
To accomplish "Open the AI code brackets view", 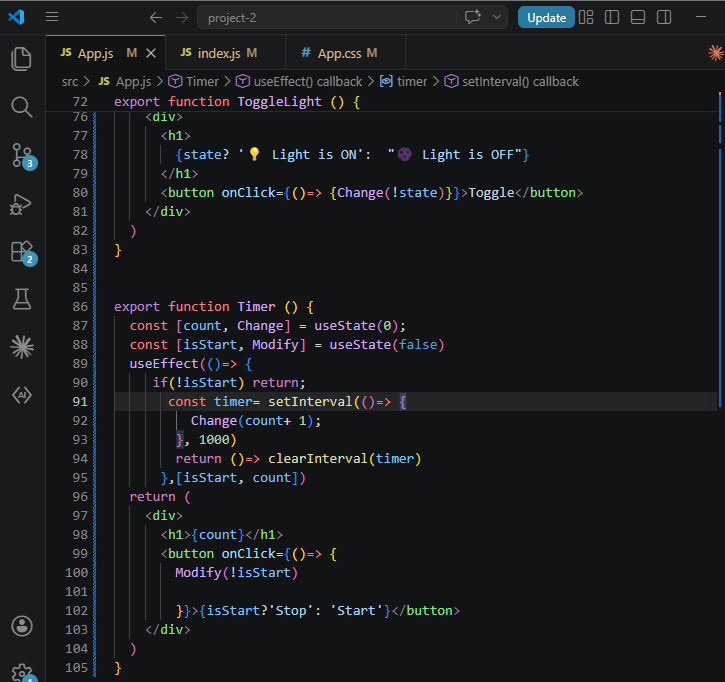I will (x=21, y=395).
